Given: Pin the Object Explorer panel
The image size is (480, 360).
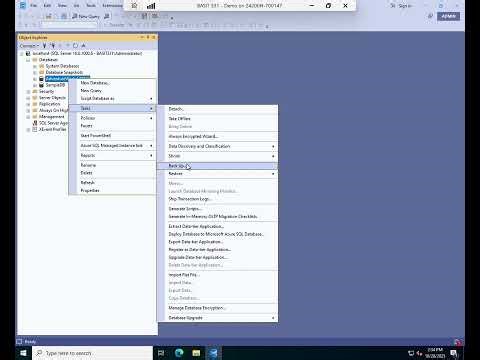Looking at the screenshot, I should coord(148,37).
